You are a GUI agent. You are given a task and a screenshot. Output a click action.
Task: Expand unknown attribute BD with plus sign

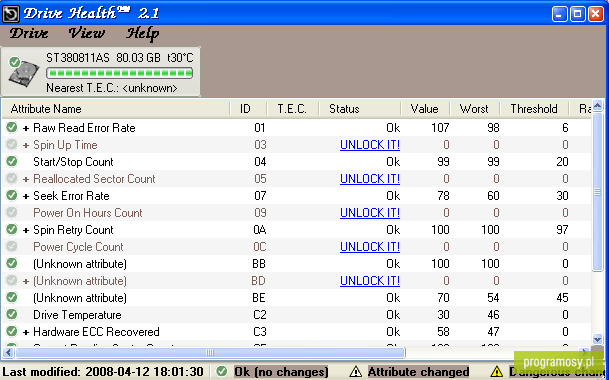[x=26, y=281]
